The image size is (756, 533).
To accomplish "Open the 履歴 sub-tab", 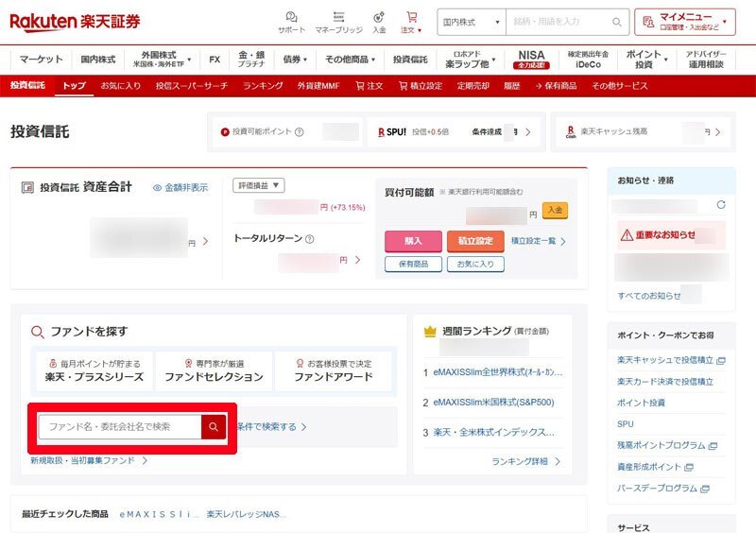I will pyautogui.click(x=511, y=86).
